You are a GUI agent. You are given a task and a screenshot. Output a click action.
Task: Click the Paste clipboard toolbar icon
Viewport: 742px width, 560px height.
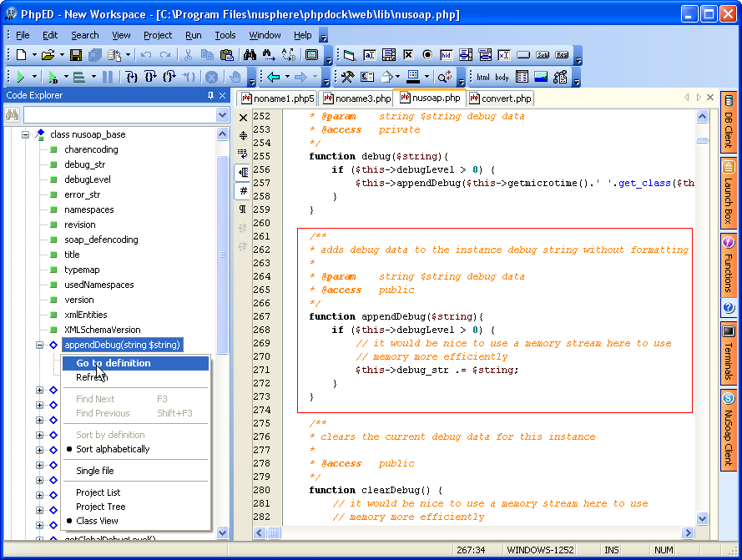[226, 55]
